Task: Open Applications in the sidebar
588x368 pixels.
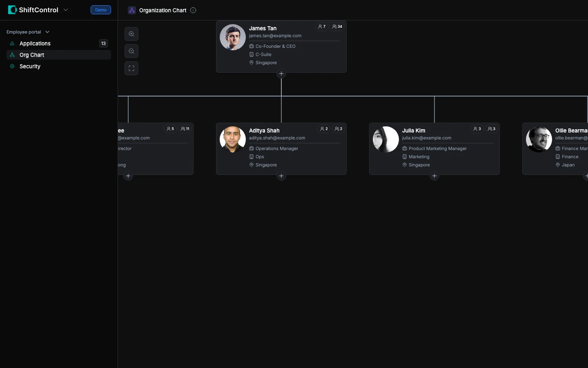Action: 35,43
